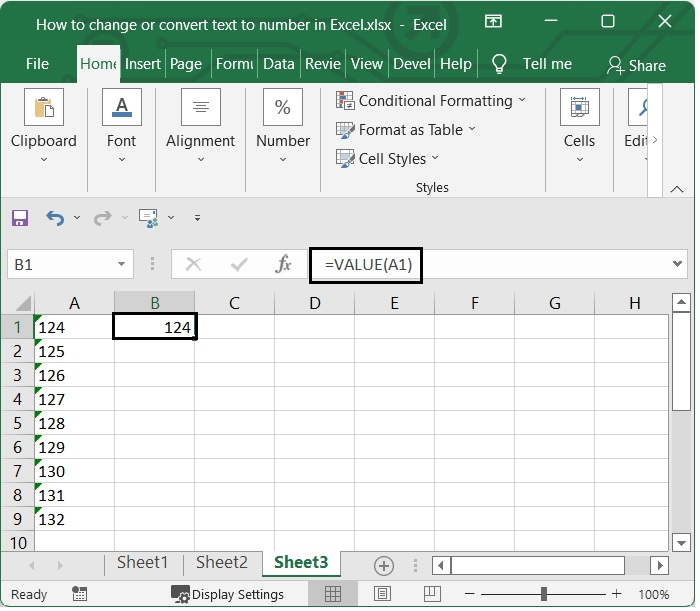Viewport: 700px width, 611px height.
Task: Expand the formula bar
Action: (677, 264)
